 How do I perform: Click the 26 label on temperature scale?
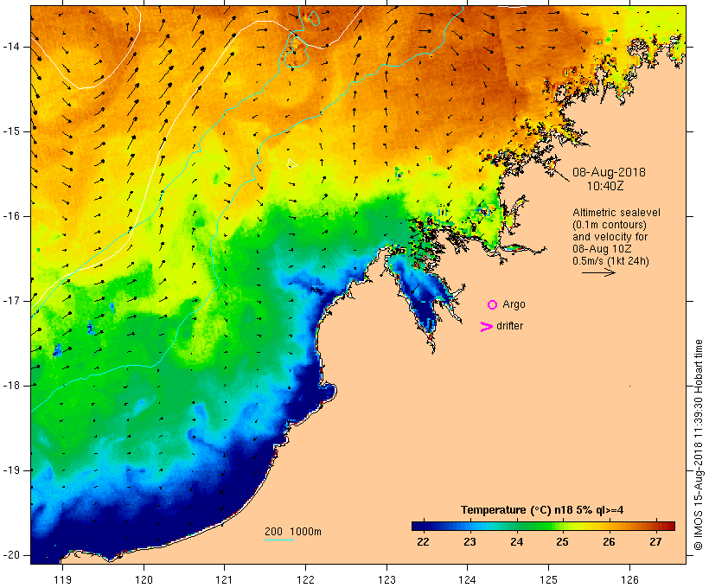point(609,542)
